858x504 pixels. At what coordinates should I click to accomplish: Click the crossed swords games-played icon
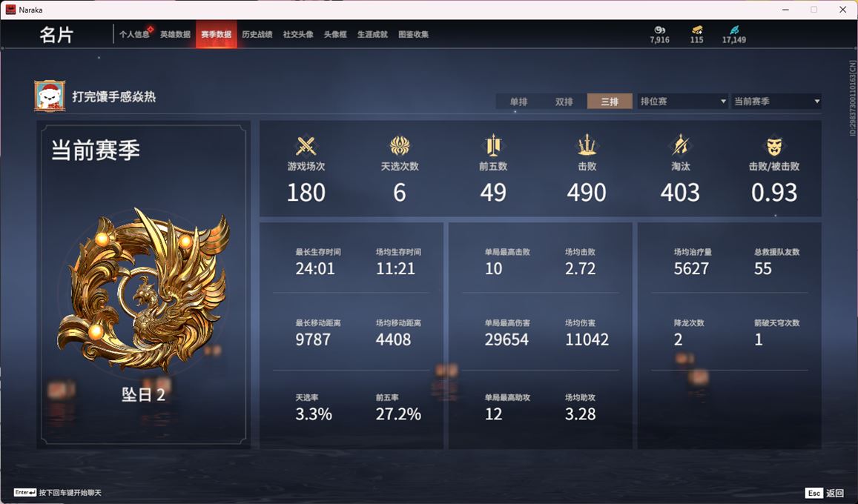click(x=306, y=146)
